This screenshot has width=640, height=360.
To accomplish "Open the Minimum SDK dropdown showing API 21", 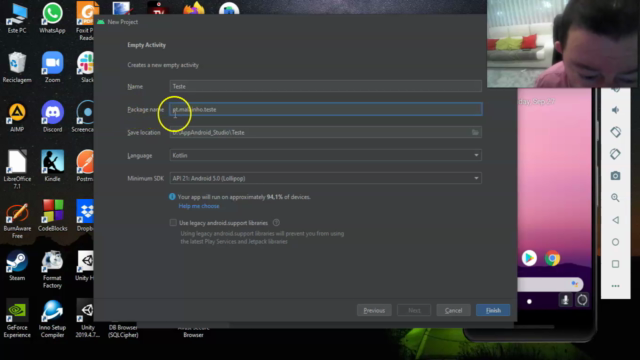I will [x=325, y=178].
